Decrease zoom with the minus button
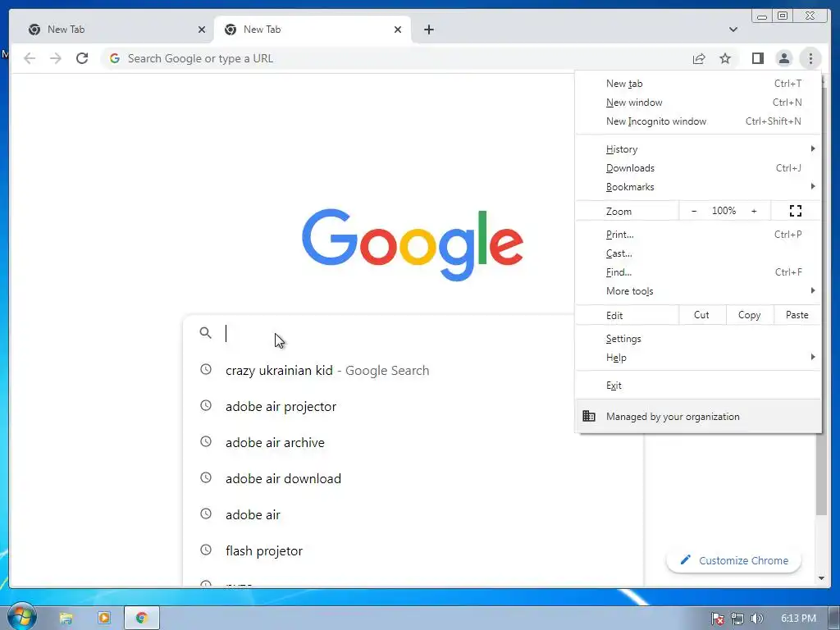This screenshot has width=840, height=630. click(694, 211)
